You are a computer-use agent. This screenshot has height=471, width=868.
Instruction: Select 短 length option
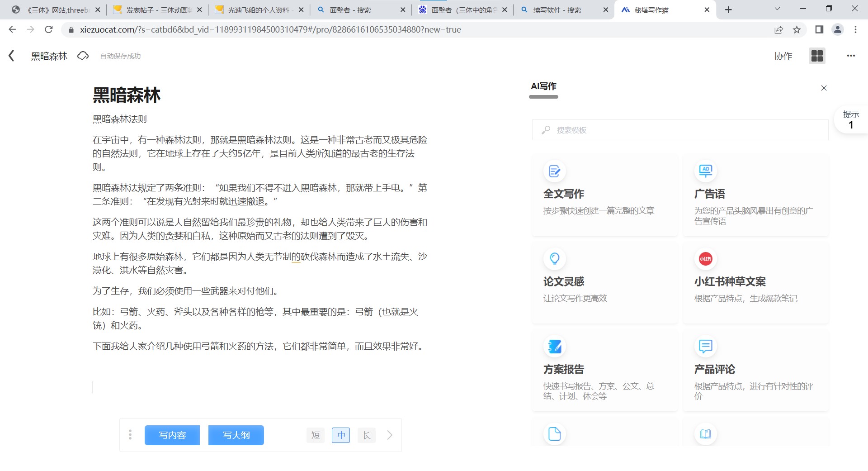(x=316, y=435)
